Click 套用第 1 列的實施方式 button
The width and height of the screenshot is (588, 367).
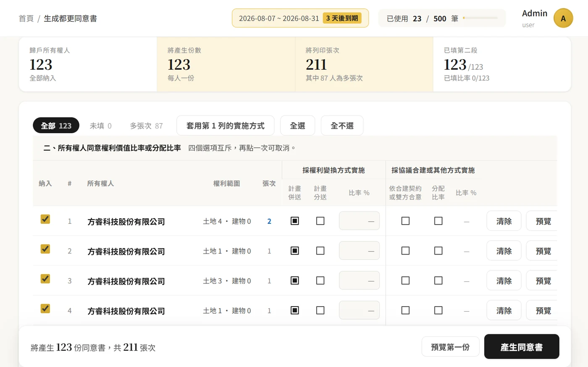226,126
